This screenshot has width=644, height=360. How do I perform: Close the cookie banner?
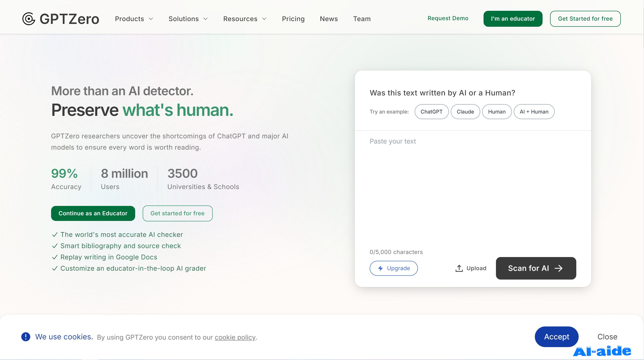click(607, 337)
